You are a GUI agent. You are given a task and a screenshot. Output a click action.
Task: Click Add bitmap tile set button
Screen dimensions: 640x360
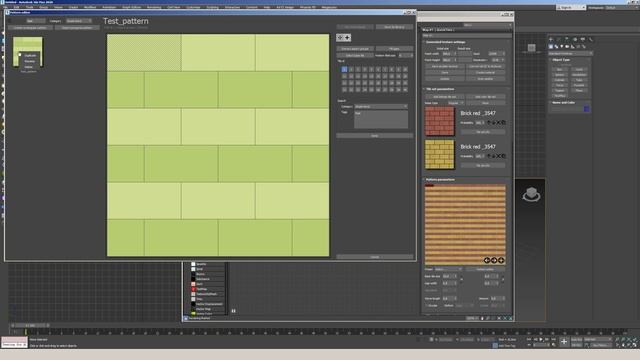coord(444,97)
